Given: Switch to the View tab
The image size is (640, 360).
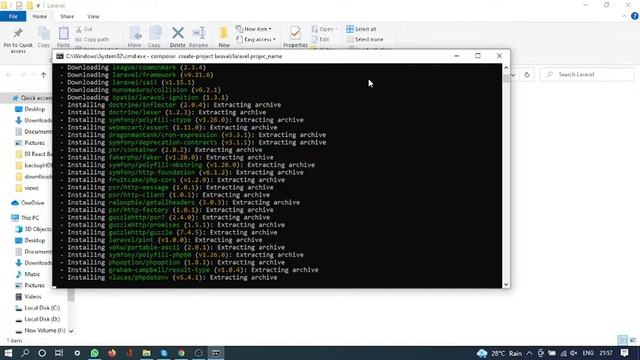Looking at the screenshot, I should click(x=93, y=16).
